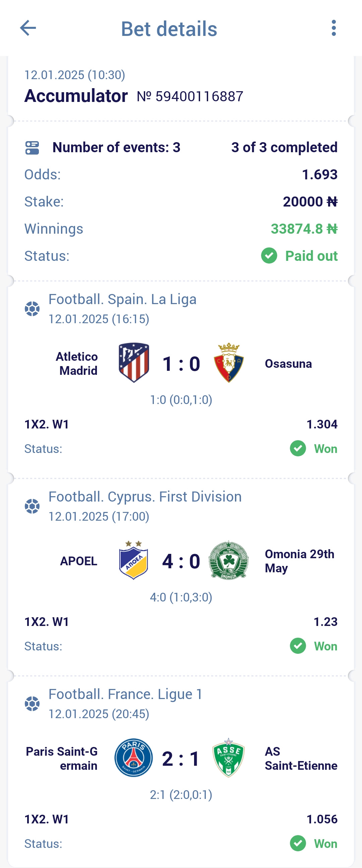
Task: Tap the Atletico Madrid crest
Action: pyautogui.click(x=134, y=362)
